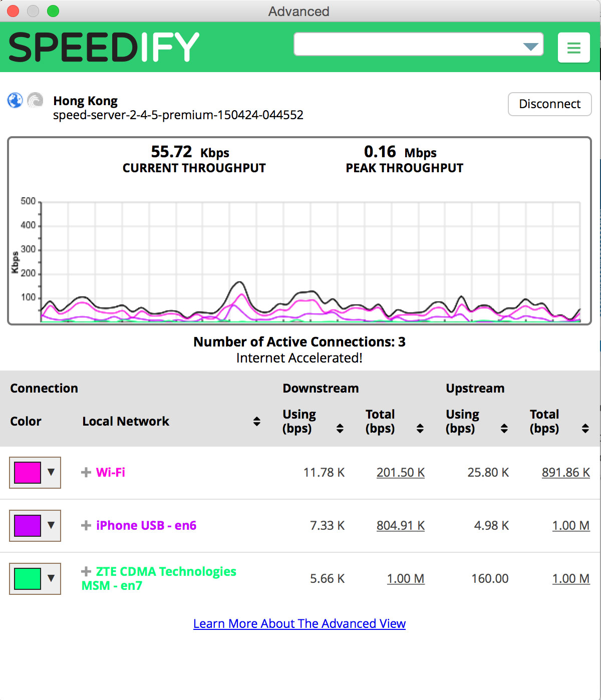This screenshot has width=601, height=700.
Task: Click the 55.72 Kbps current throughput value
Action: point(190,152)
